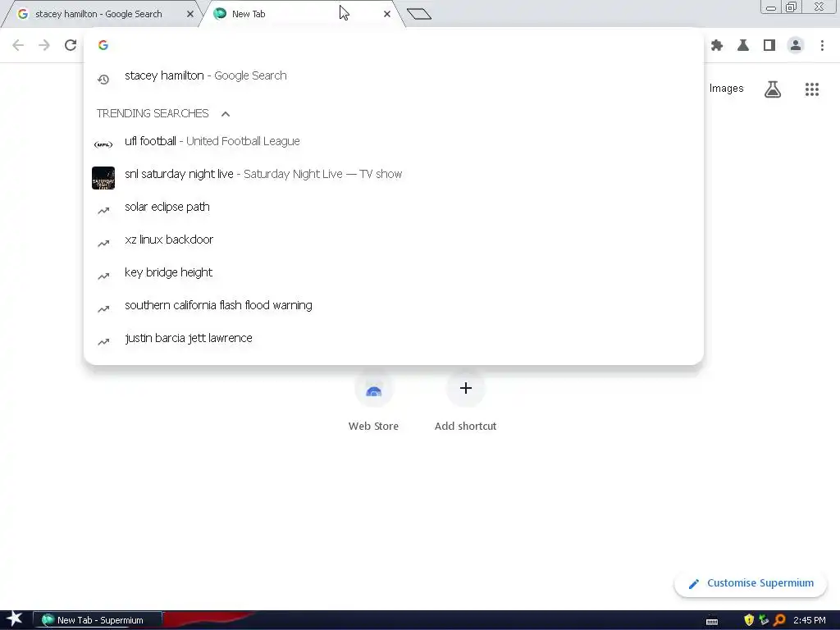Click the yellow shield tray icon

point(749,620)
